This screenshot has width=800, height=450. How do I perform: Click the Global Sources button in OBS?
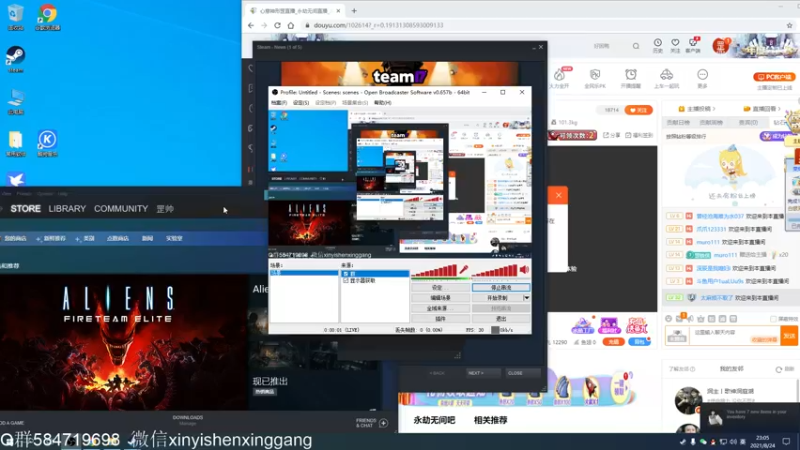[440, 308]
